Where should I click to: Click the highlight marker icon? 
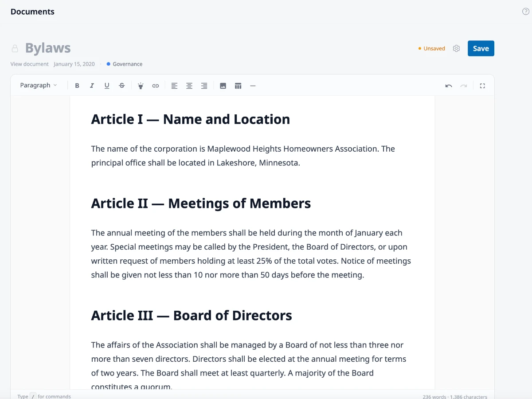[141, 86]
